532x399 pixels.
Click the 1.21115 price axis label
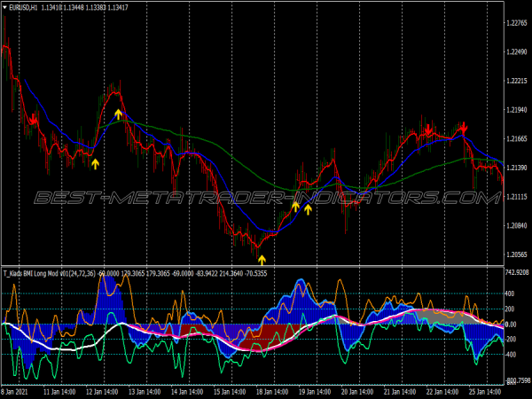tap(517, 197)
